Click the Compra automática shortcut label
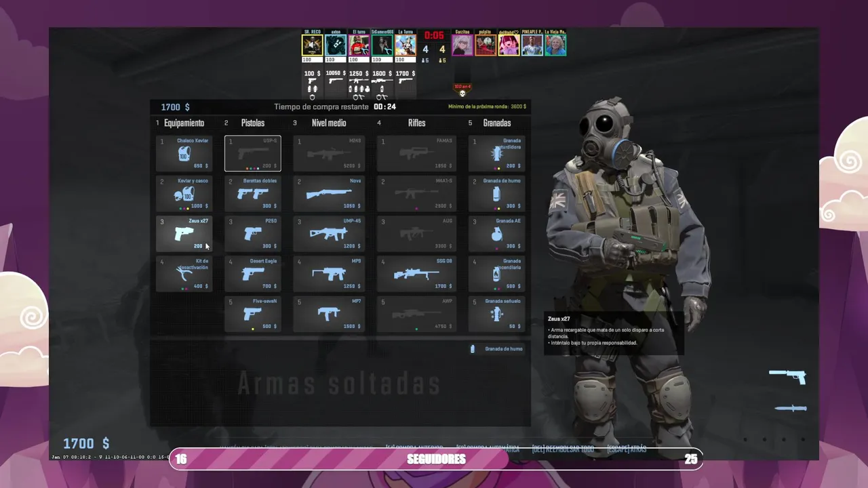Viewport: 868px width, 488px height. point(488,449)
